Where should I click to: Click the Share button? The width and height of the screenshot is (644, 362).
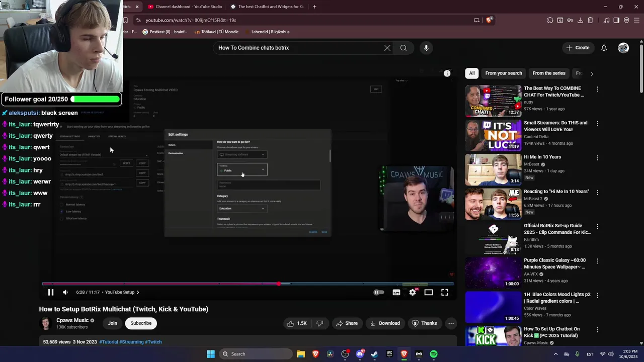[x=347, y=323]
